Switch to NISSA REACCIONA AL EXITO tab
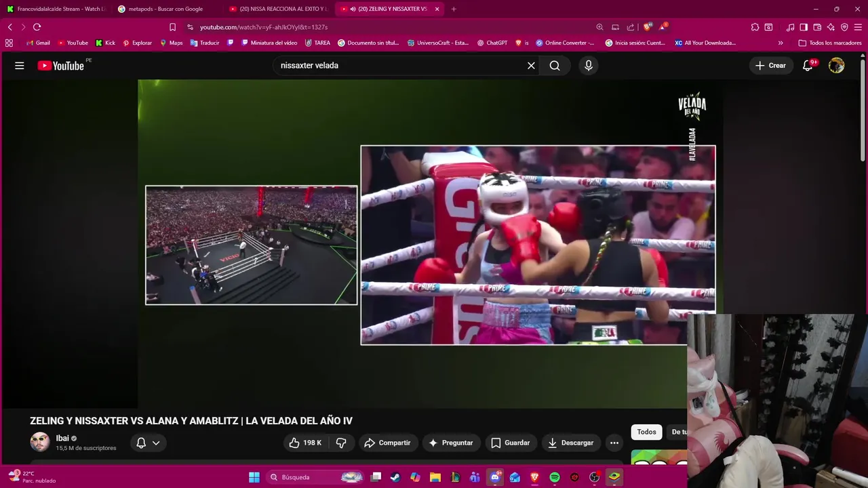868x488 pixels. pos(278,9)
